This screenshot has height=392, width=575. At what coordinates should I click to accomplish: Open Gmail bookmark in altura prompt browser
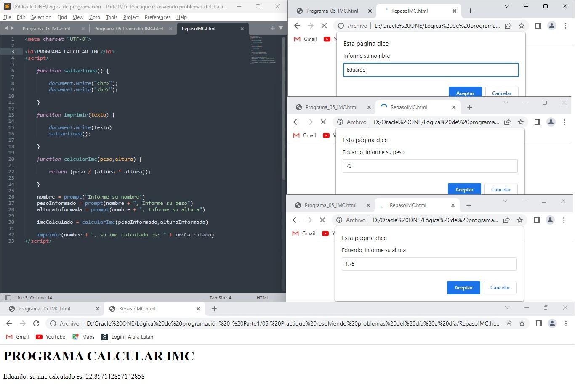[304, 233]
